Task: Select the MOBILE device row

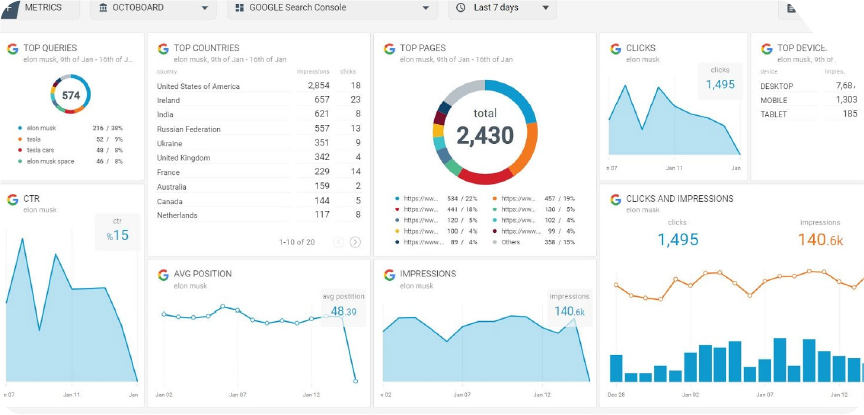Action: [809, 100]
